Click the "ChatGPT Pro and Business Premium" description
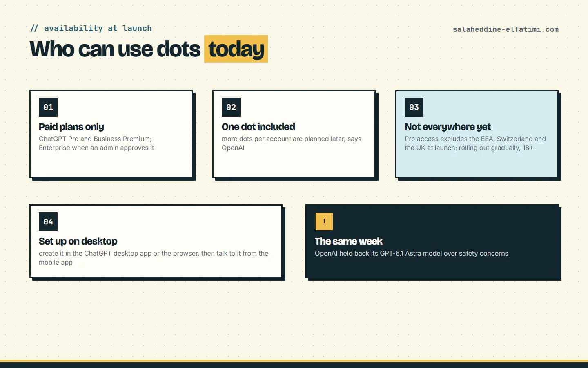The image size is (588, 368). pos(96,144)
